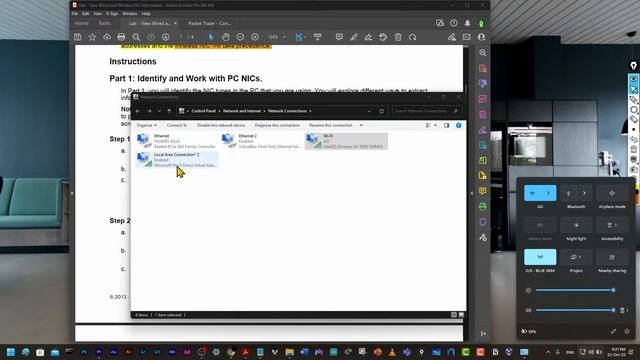Open recent locations dropdown in Network Connections
This screenshot has width=640, height=360.
click(x=159, y=111)
